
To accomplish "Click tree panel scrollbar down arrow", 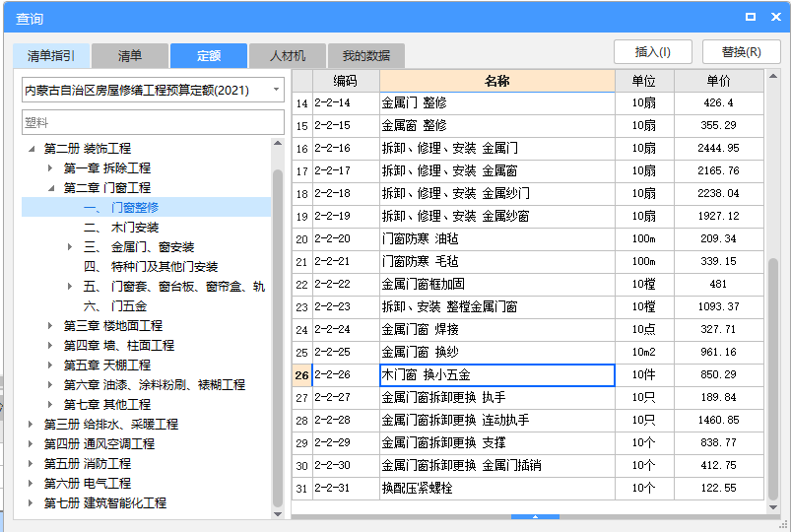I will pos(278,514).
